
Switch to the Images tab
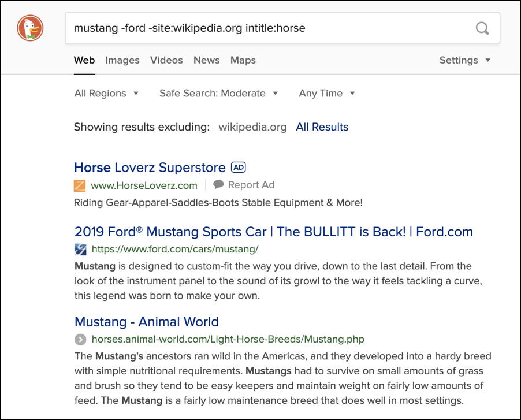[x=122, y=60]
